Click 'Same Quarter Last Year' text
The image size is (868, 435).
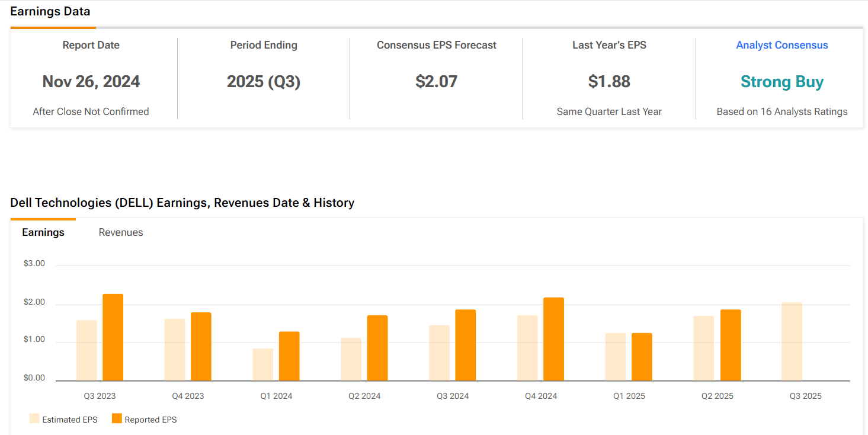(x=609, y=111)
